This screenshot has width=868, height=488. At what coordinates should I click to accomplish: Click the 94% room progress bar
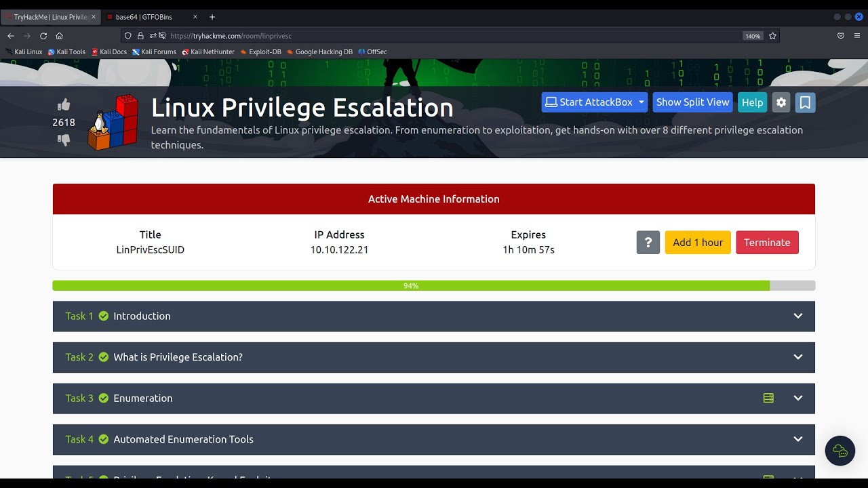[x=434, y=286]
